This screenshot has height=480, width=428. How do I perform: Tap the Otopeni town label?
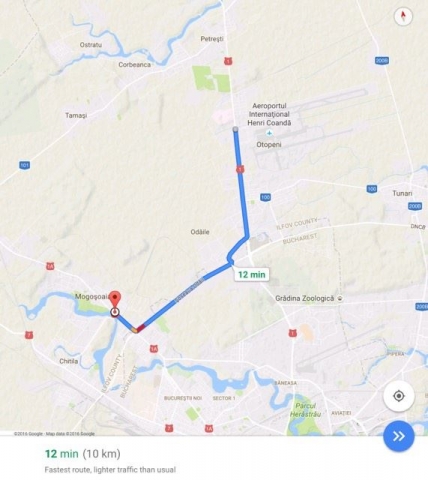[x=269, y=145]
